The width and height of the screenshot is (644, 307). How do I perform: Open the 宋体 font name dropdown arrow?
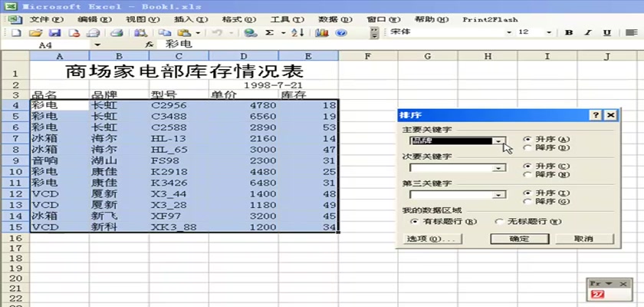click(509, 33)
